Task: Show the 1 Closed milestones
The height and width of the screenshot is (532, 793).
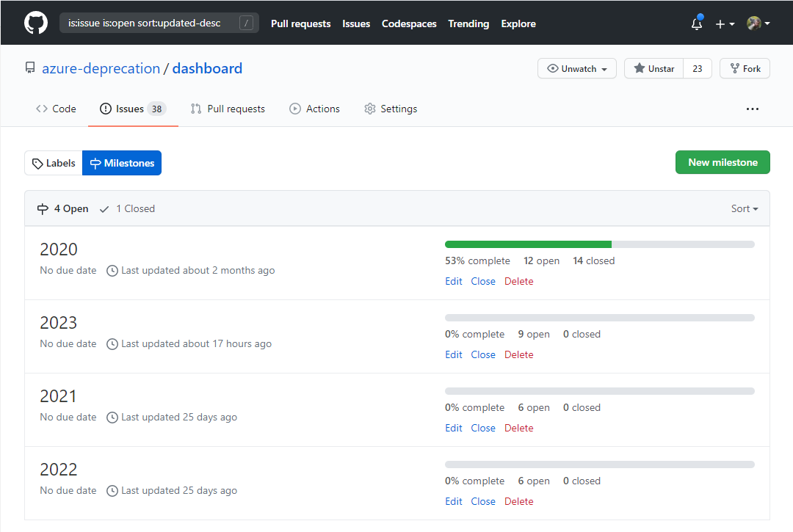Action: (128, 208)
